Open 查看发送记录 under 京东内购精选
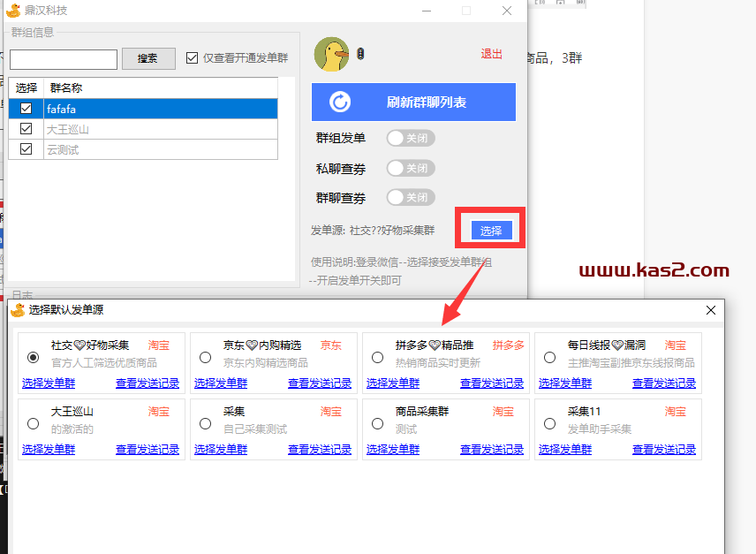The image size is (756, 554). tap(320, 383)
